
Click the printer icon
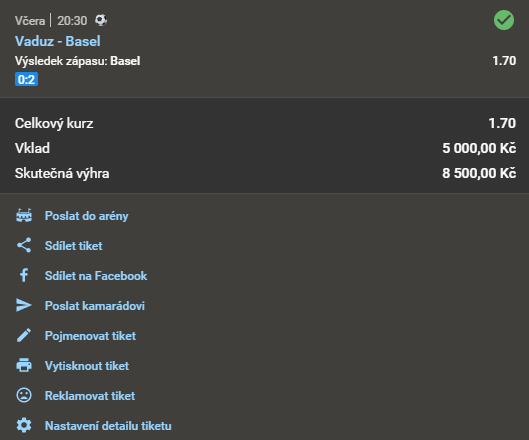[24, 365]
